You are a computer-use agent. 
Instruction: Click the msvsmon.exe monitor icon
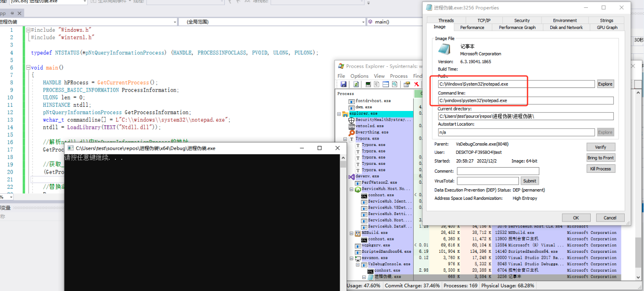(x=358, y=258)
